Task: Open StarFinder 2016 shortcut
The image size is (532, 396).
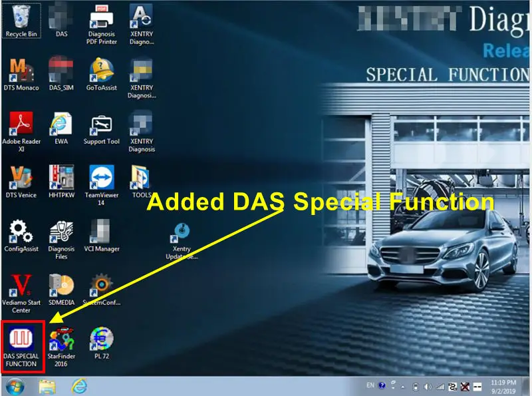Action: click(61, 347)
